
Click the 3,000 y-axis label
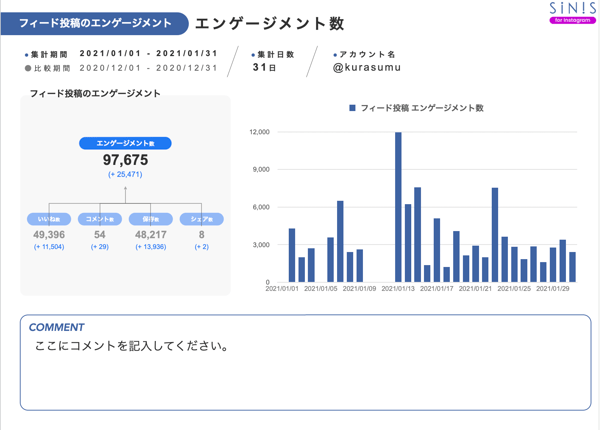pyautogui.click(x=261, y=244)
